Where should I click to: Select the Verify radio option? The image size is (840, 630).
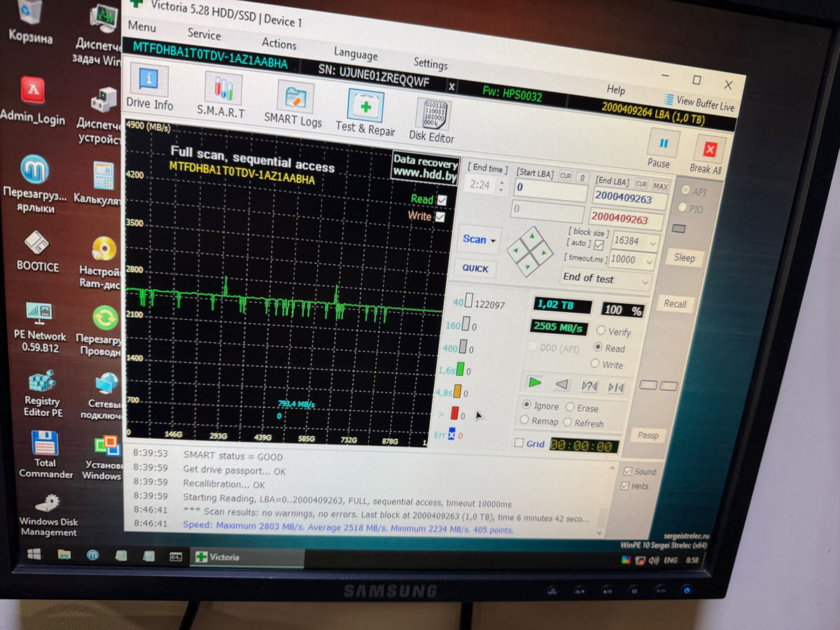601,330
